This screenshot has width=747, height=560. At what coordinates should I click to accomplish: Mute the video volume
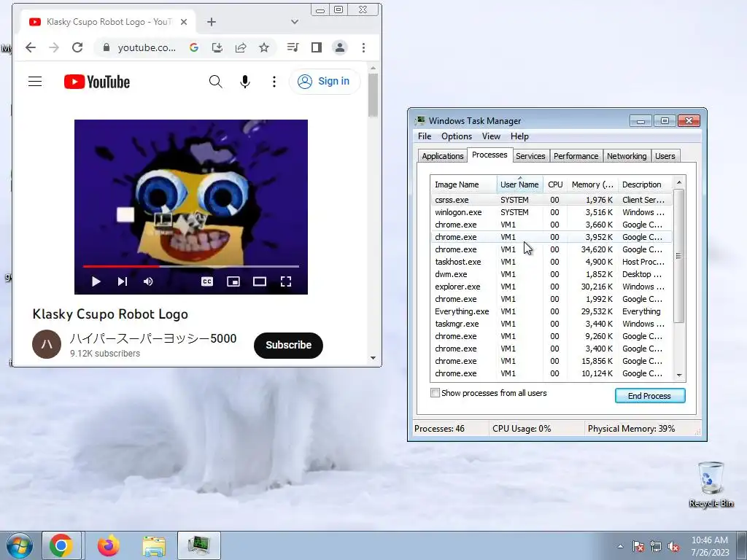(x=148, y=281)
